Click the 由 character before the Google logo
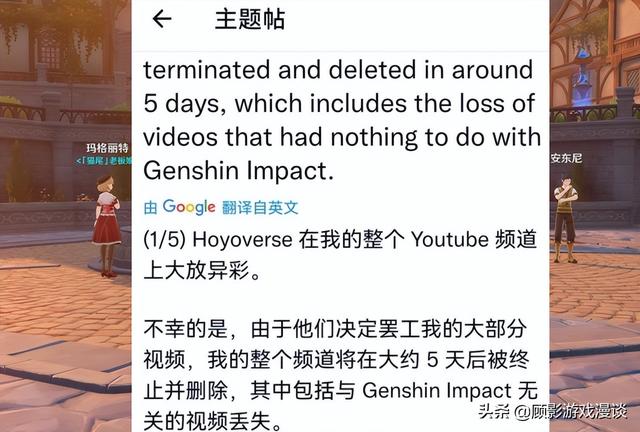 (x=151, y=208)
